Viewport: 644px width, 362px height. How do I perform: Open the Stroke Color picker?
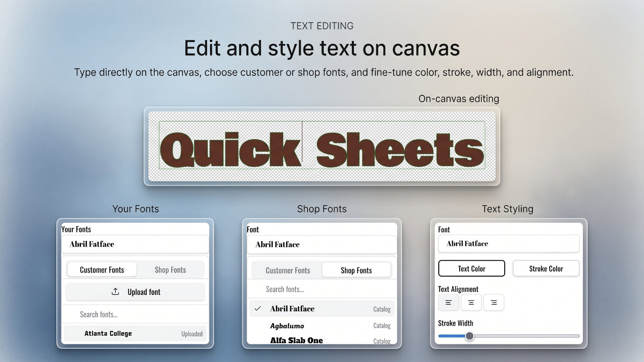point(546,268)
